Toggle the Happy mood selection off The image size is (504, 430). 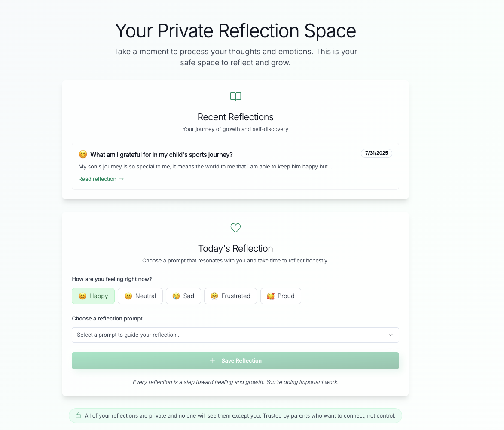point(93,296)
